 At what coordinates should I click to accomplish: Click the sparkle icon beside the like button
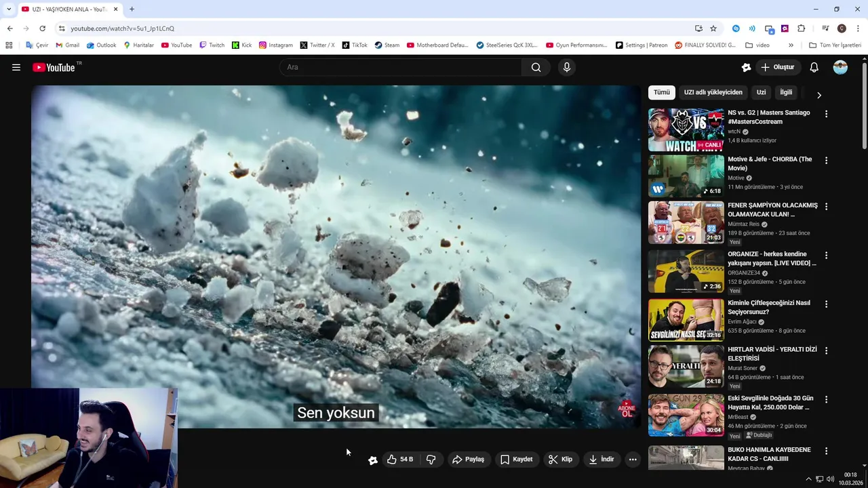[x=373, y=460]
